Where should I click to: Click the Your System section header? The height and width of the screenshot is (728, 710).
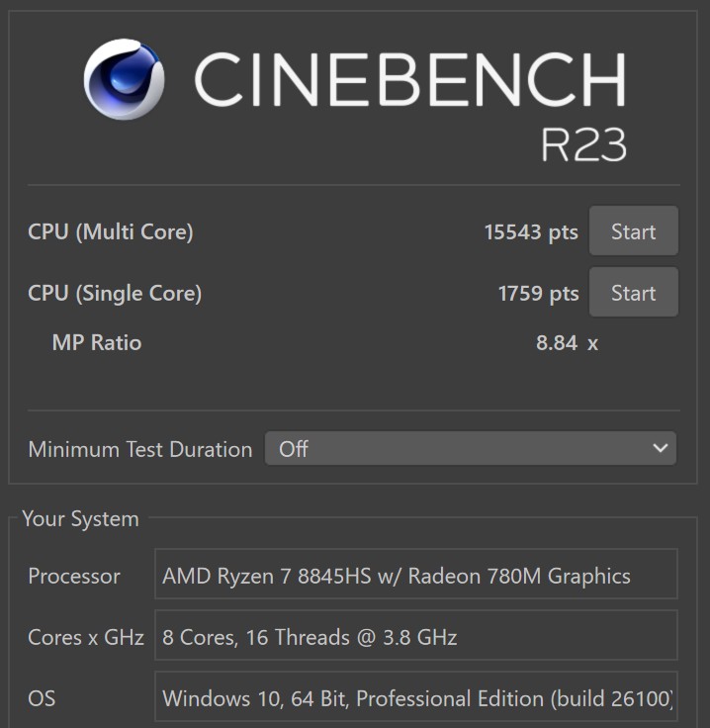[x=80, y=518]
